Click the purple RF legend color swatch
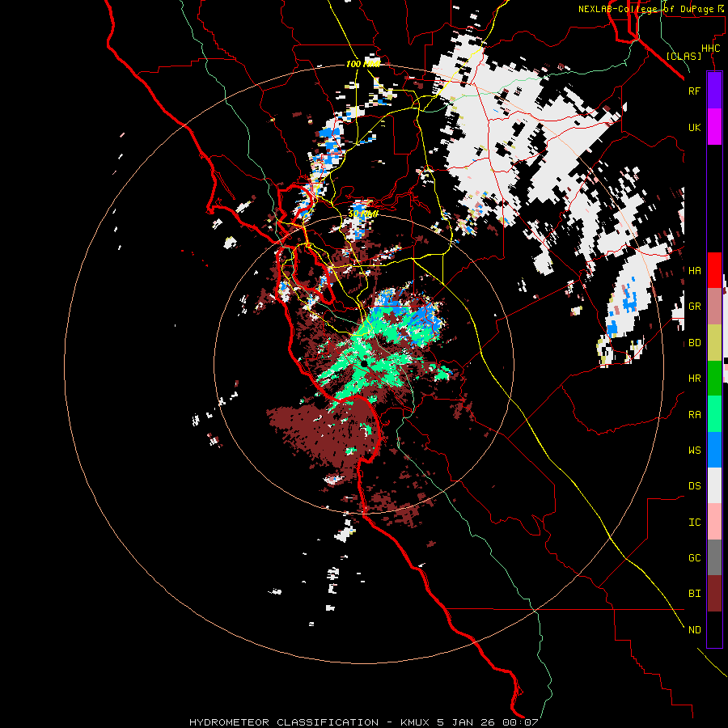Screen dimensions: 728x728 pyautogui.click(x=714, y=91)
